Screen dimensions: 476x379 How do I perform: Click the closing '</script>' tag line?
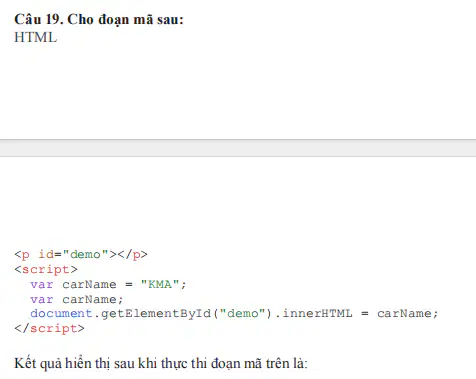(49, 328)
